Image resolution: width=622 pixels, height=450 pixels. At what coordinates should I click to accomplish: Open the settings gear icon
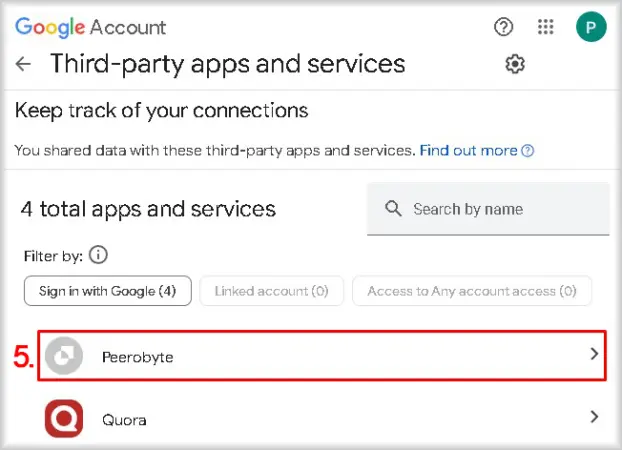[515, 64]
